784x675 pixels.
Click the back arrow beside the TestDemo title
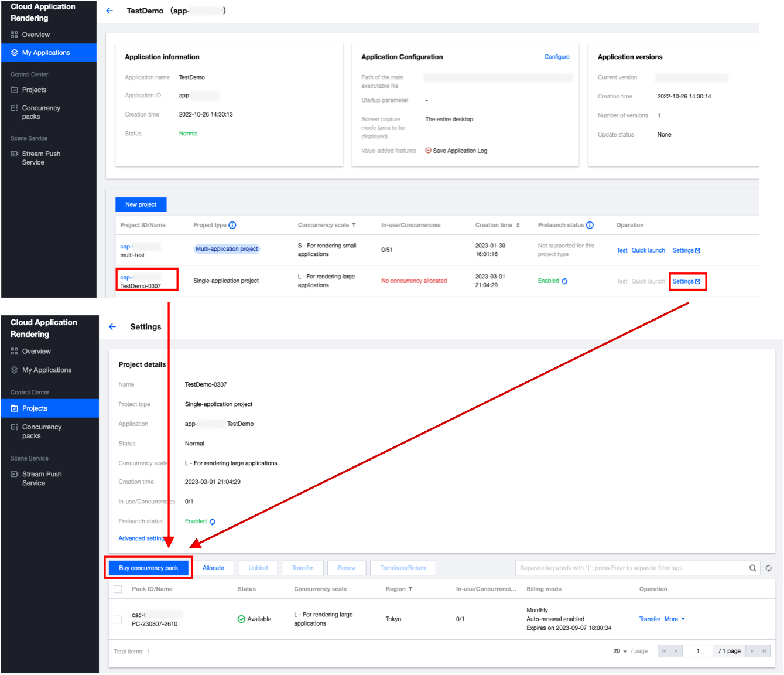point(109,11)
